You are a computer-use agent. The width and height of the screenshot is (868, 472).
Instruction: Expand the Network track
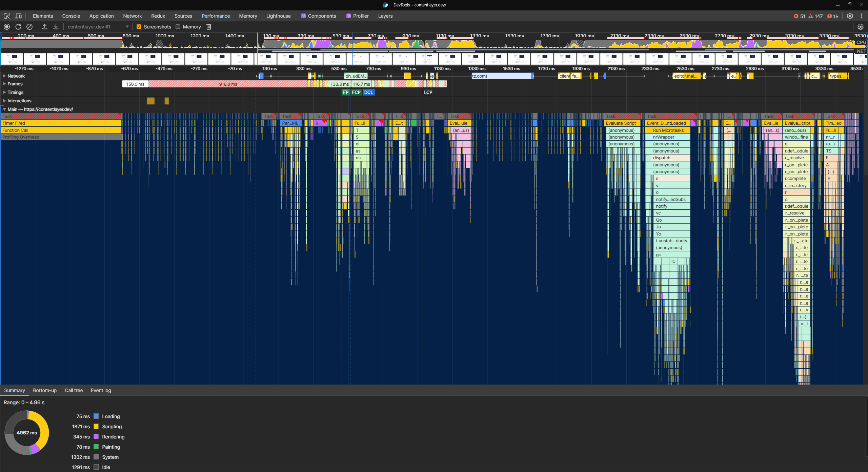click(x=4, y=76)
